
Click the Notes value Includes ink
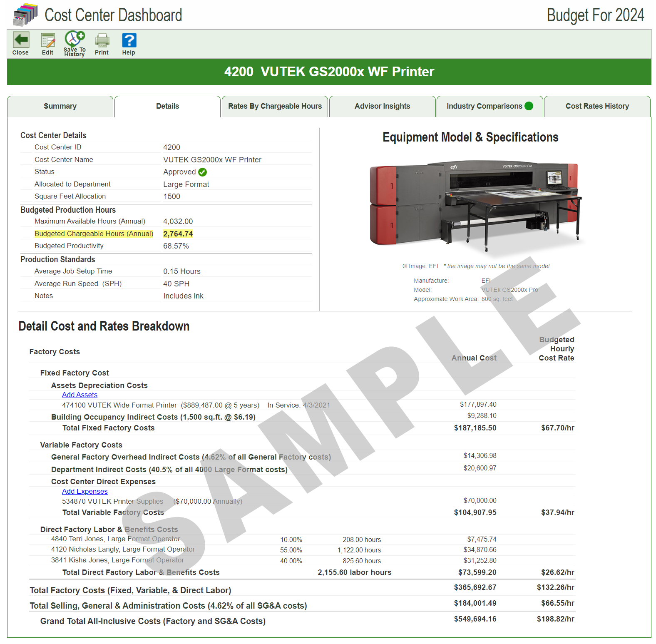[183, 296]
